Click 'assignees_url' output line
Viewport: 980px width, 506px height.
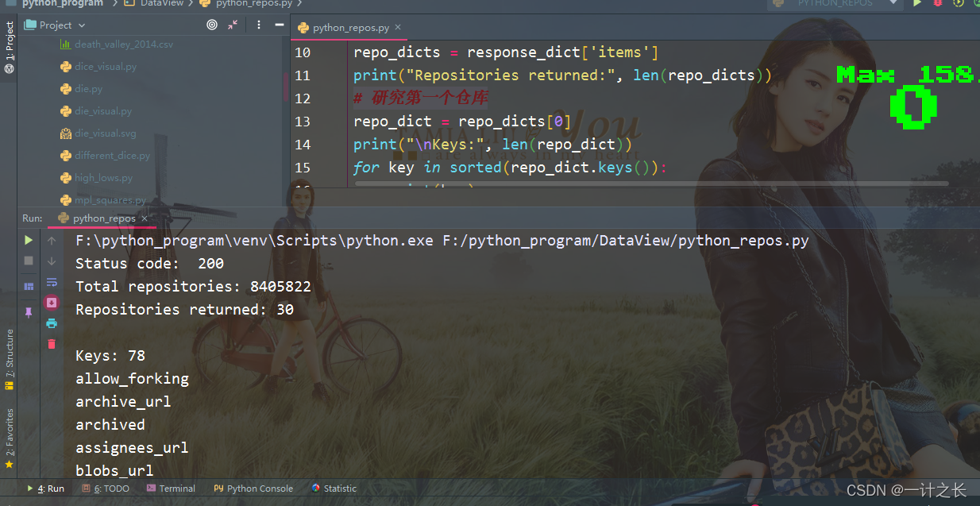(x=132, y=448)
